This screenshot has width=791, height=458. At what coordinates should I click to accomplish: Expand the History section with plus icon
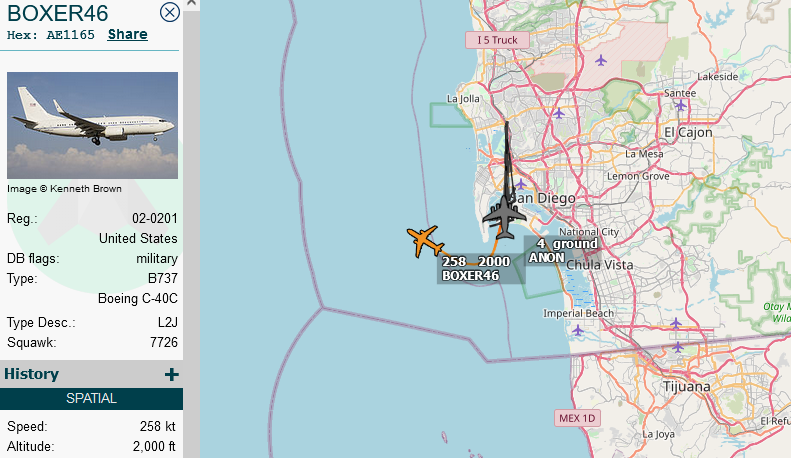pyautogui.click(x=172, y=374)
